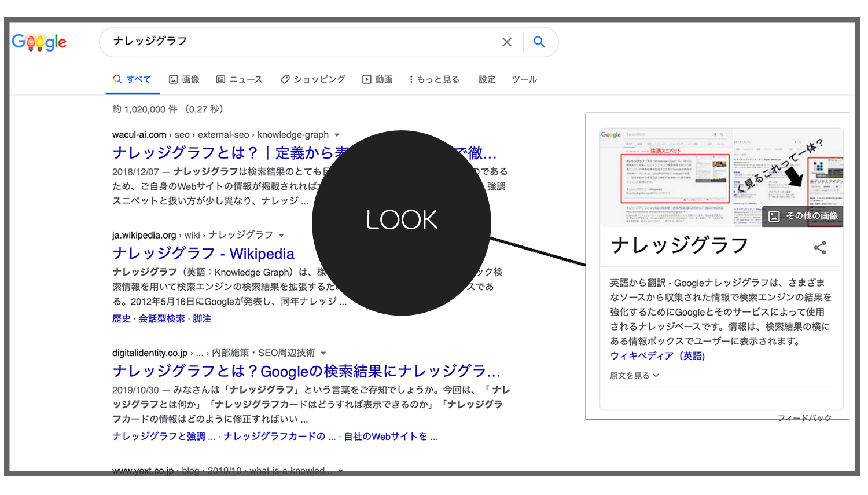868x495 pixels.
Task: Click the first knowledge panel thumbnail image
Action: (x=665, y=177)
